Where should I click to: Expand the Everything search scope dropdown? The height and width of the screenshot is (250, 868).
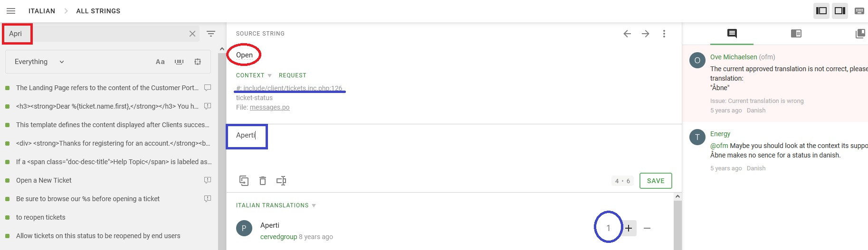pyautogui.click(x=39, y=62)
